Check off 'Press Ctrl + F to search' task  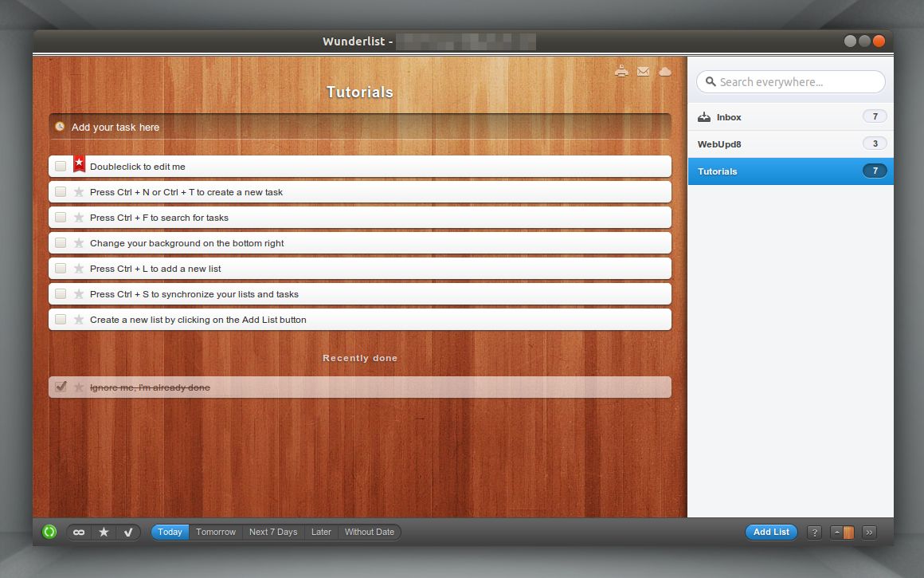click(61, 217)
